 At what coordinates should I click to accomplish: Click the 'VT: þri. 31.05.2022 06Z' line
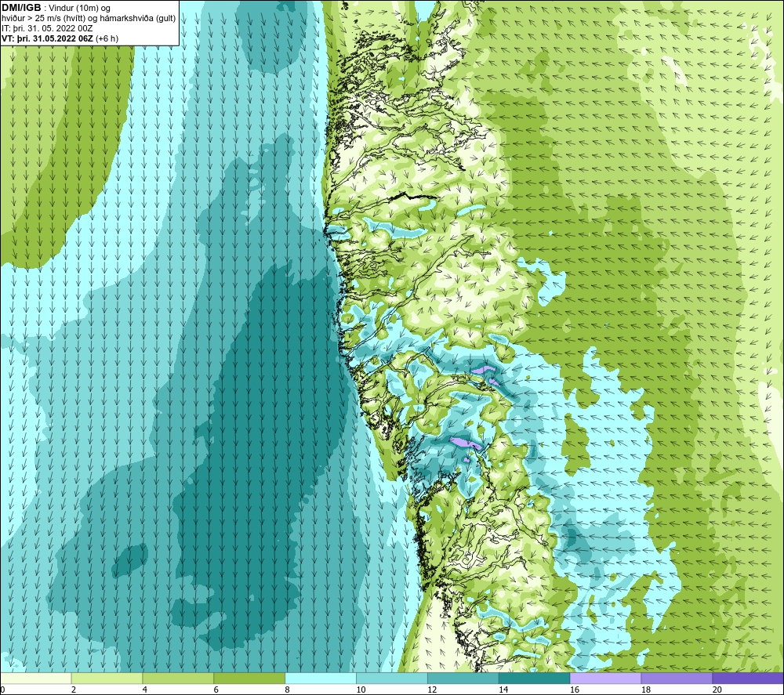click(47, 38)
